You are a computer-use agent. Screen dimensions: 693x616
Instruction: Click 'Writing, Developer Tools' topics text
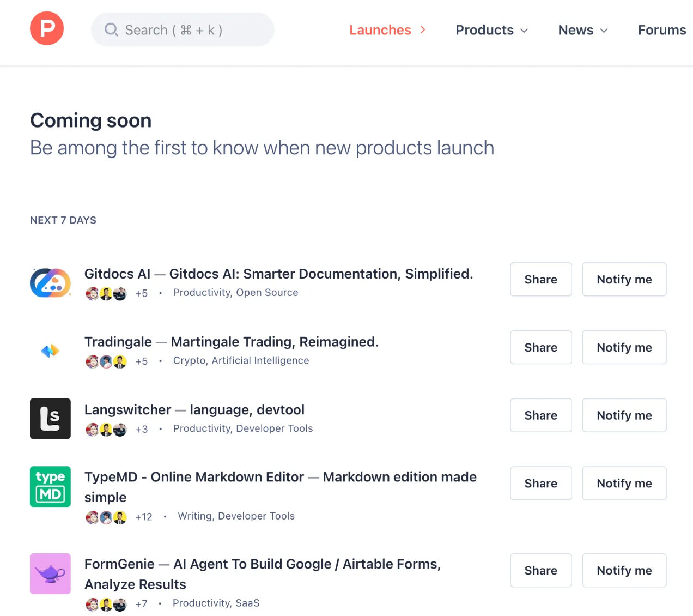coord(236,516)
